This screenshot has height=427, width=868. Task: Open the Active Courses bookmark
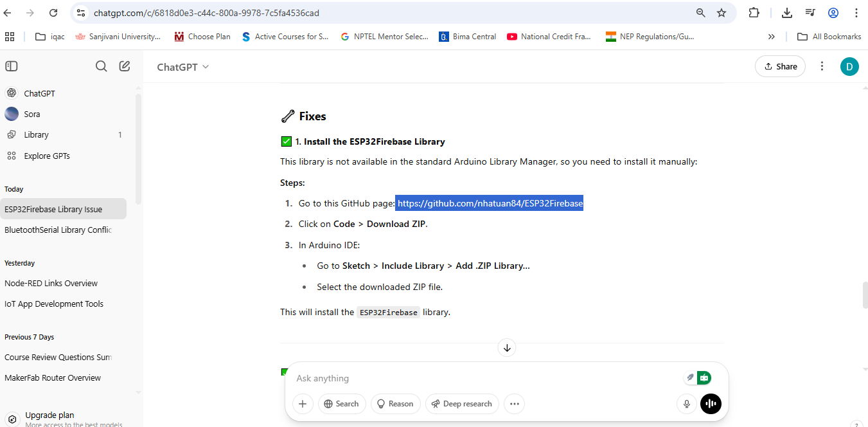pos(285,37)
